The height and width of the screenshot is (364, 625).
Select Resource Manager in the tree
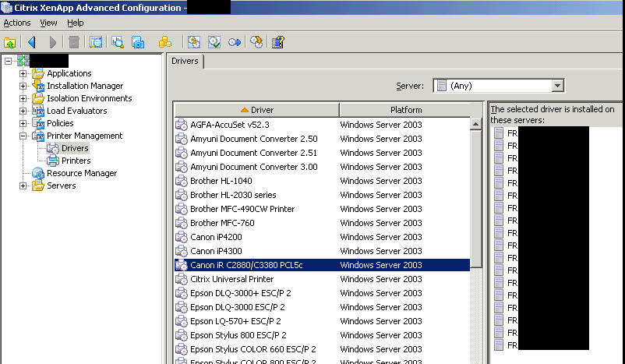(x=82, y=173)
